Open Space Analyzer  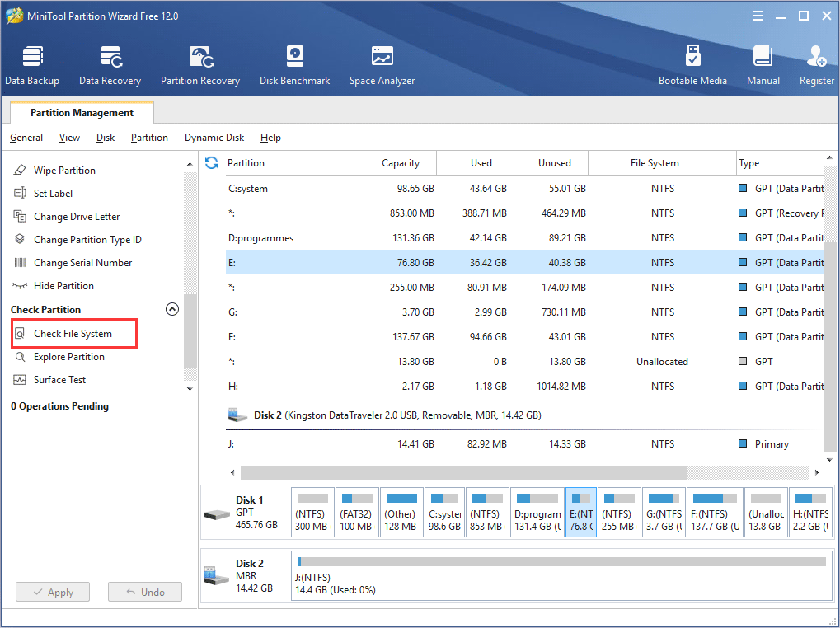382,65
